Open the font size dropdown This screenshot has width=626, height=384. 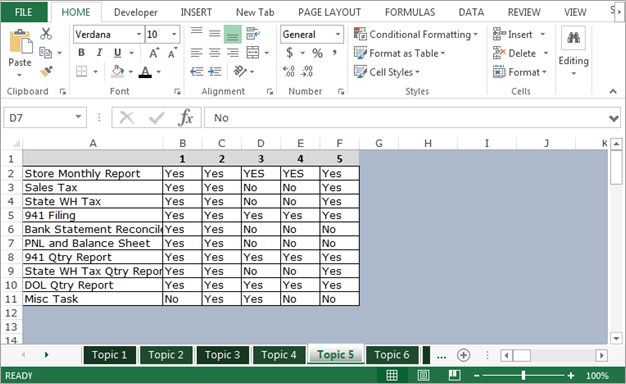174,34
